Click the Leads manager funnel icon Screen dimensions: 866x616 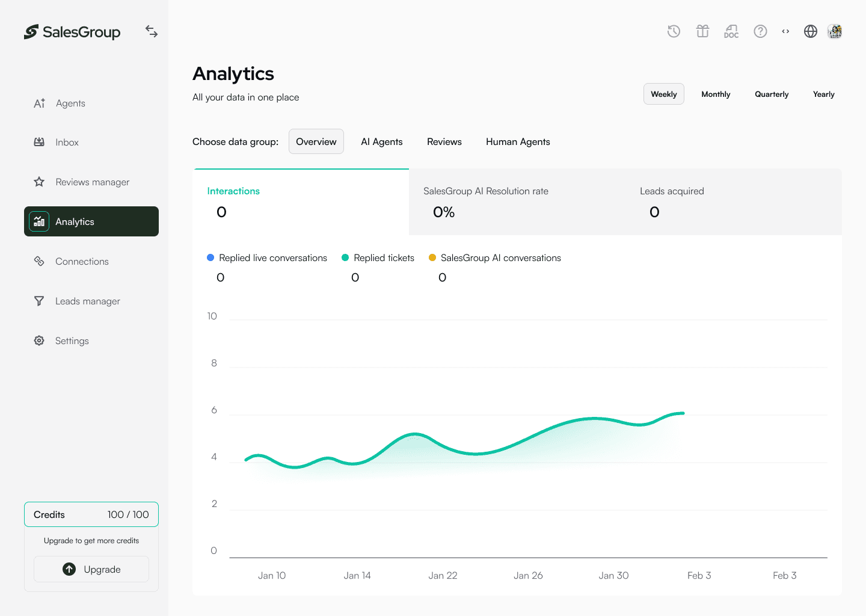[x=39, y=301]
